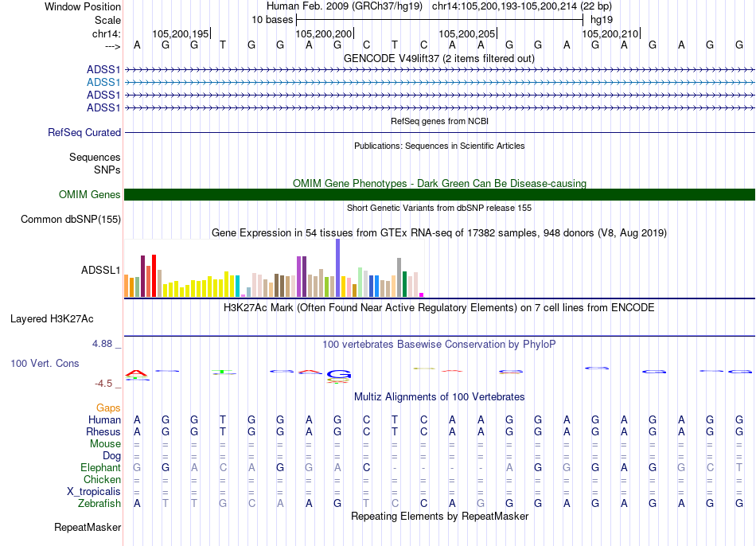This screenshot has width=756, height=546.
Task: Click the 10 bases scale bar
Action: click(438, 18)
